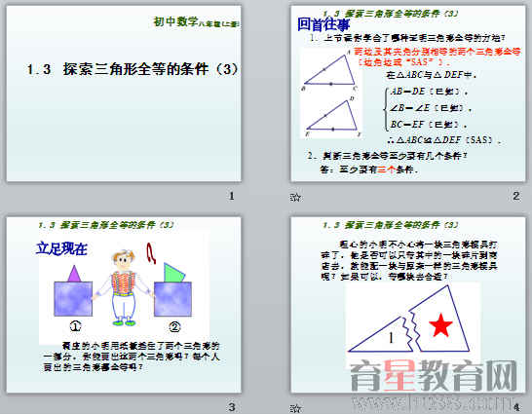
Task: Click the purple triangle above box ①
Action: tap(74, 274)
